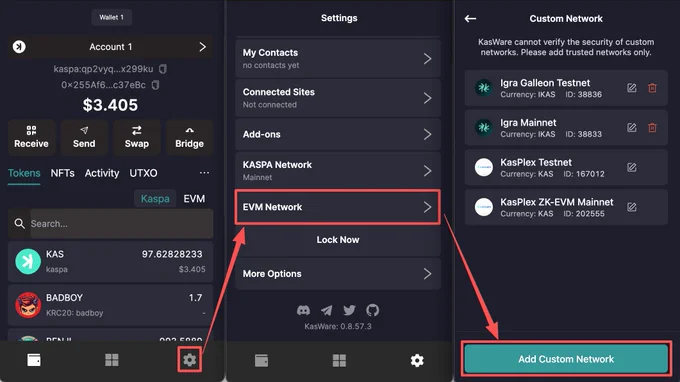Viewport: 680px width, 382px height.
Task: Open the Telegram link icon
Action: pos(327,310)
